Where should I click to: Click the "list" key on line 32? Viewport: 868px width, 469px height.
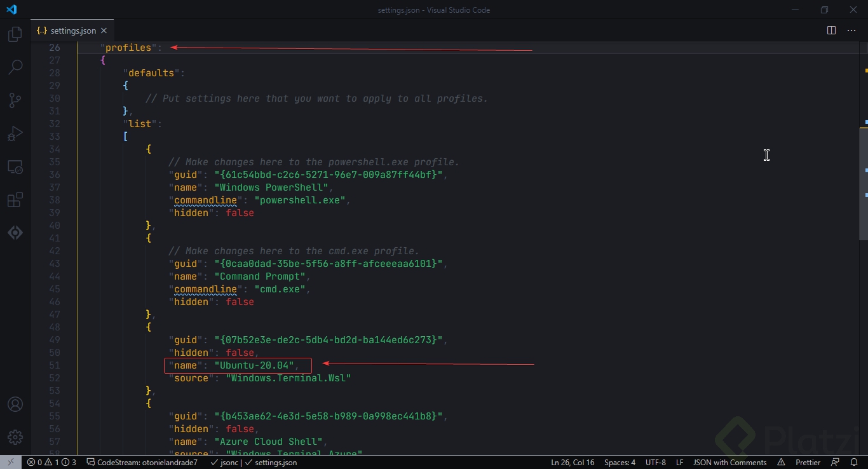pyautogui.click(x=140, y=124)
